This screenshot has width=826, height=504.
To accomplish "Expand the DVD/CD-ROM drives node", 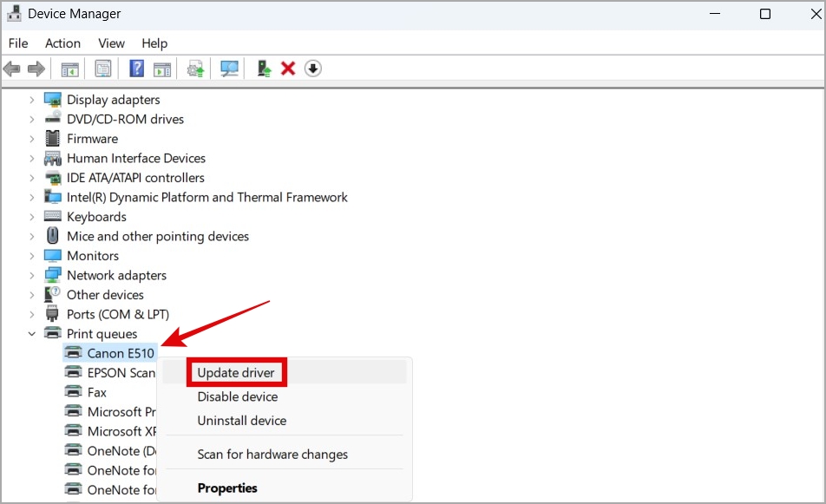I will click(x=31, y=119).
